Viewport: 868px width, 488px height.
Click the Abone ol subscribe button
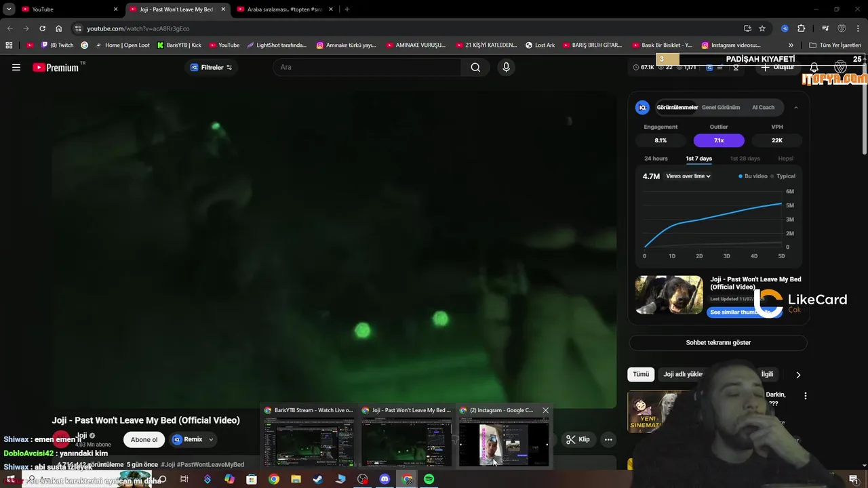tap(144, 440)
